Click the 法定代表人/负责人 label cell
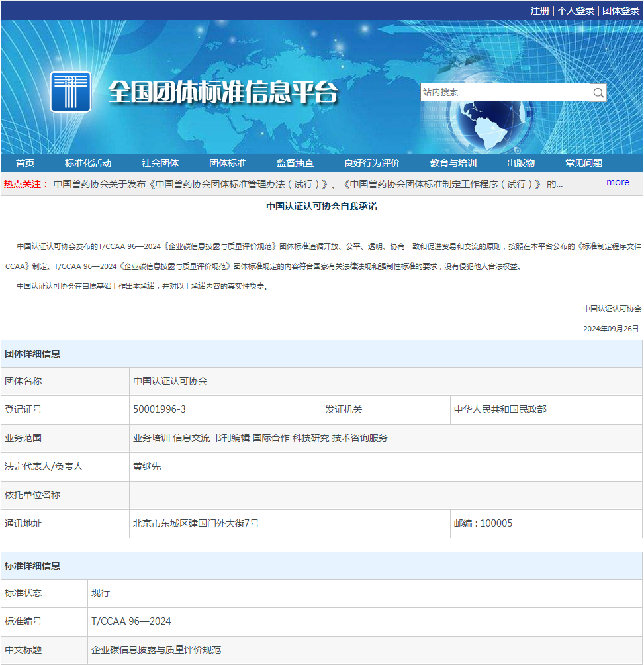Image resolution: width=644 pixels, height=665 pixels. (66, 466)
